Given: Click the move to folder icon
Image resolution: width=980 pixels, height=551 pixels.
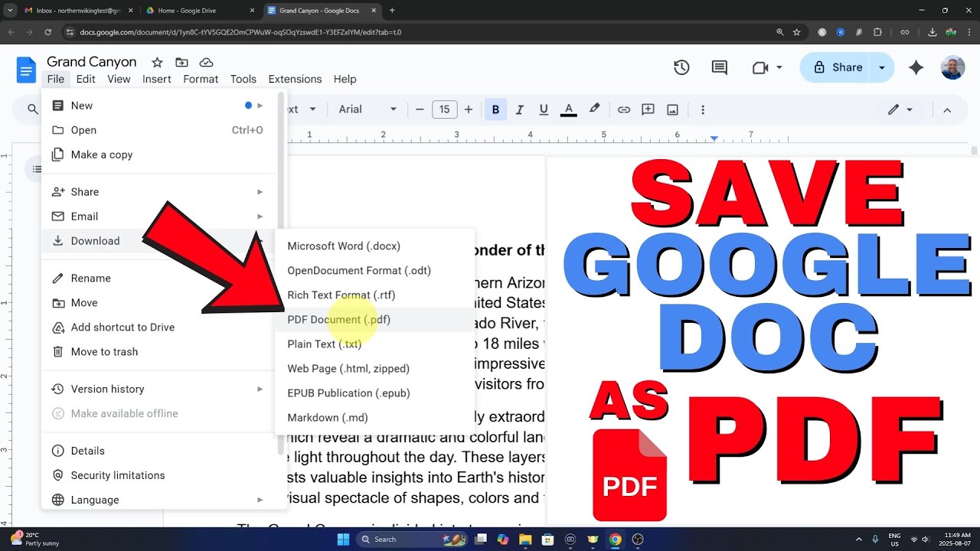Looking at the screenshot, I should [x=181, y=62].
